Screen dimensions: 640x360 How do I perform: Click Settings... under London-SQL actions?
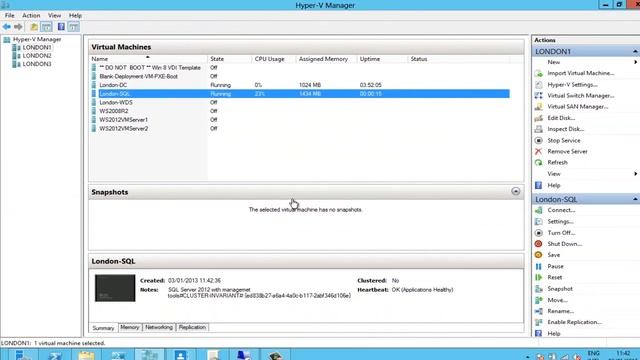[x=560, y=221]
